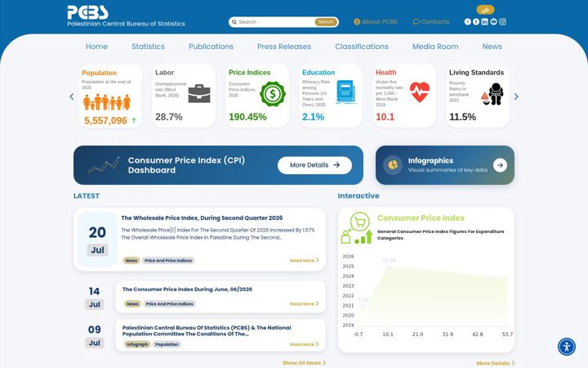Focus the site Search input field

point(276,22)
